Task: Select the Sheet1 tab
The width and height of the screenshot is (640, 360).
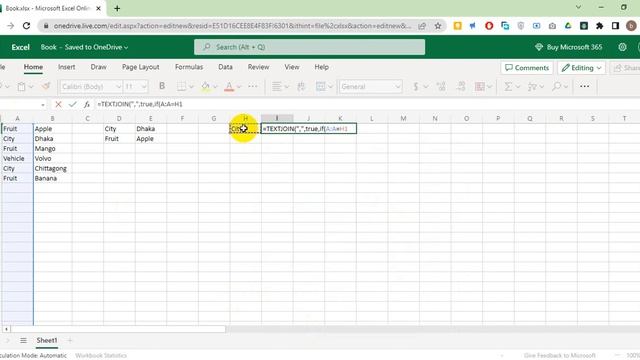Action: click(x=47, y=340)
